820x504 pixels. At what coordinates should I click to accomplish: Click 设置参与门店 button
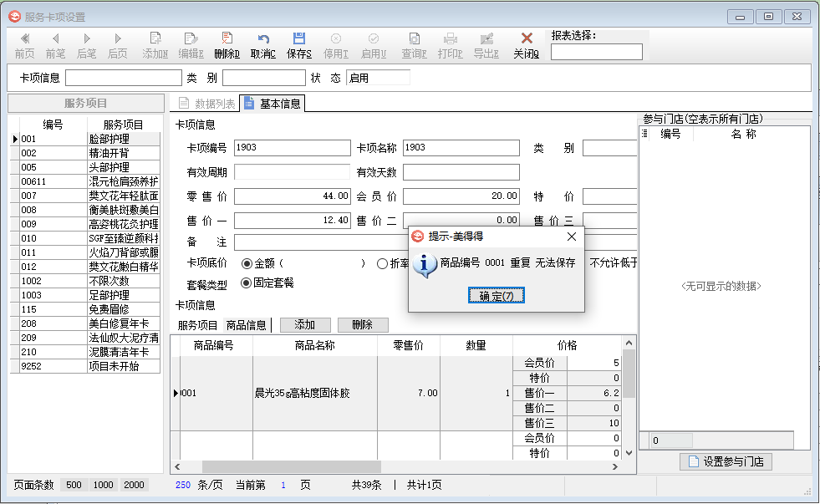click(x=726, y=461)
